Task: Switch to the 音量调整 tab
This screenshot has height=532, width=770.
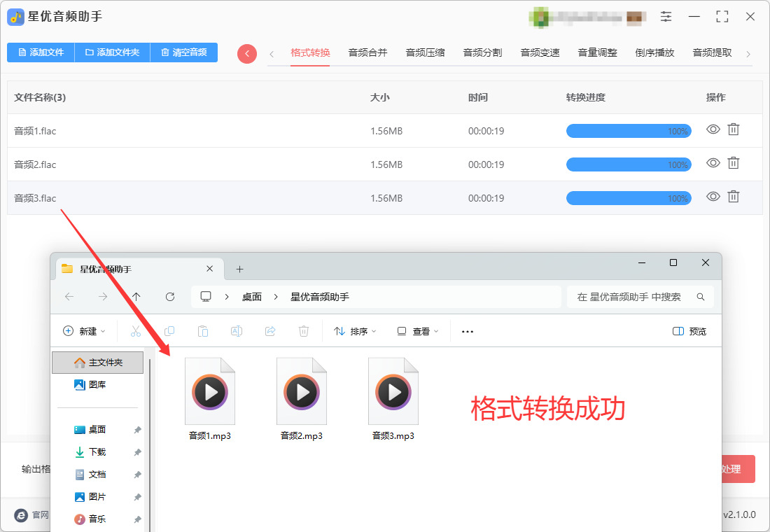Action: pyautogui.click(x=598, y=53)
